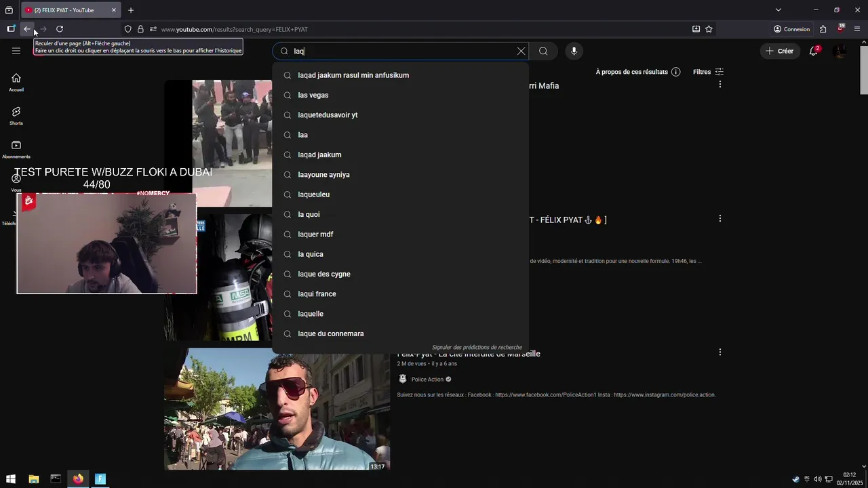Screen dimensions: 868x488
Task: Open the account avatar menu
Action: [840, 51]
